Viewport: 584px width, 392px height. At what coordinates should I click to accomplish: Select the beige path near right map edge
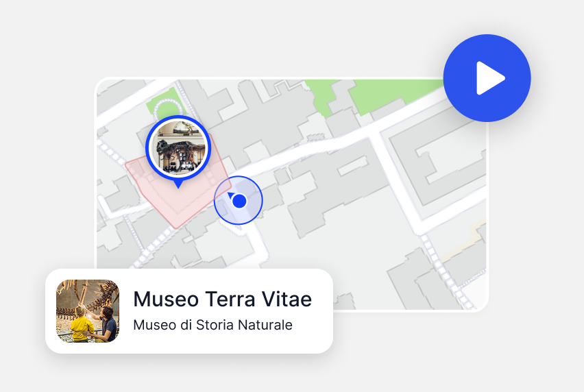click(x=463, y=240)
